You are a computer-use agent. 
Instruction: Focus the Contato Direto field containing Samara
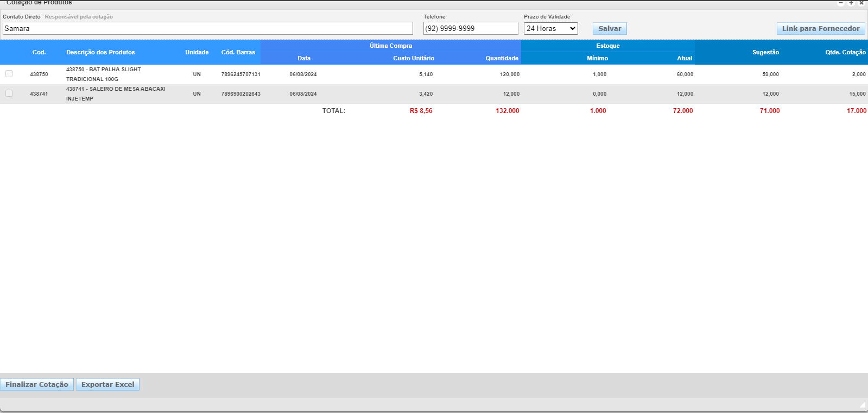pos(207,28)
